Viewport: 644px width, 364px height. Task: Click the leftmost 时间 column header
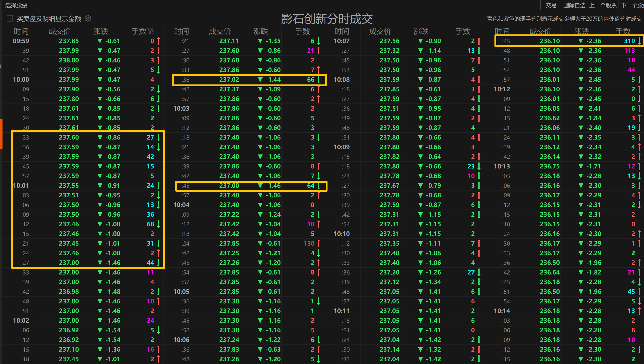pyautogui.click(x=21, y=31)
